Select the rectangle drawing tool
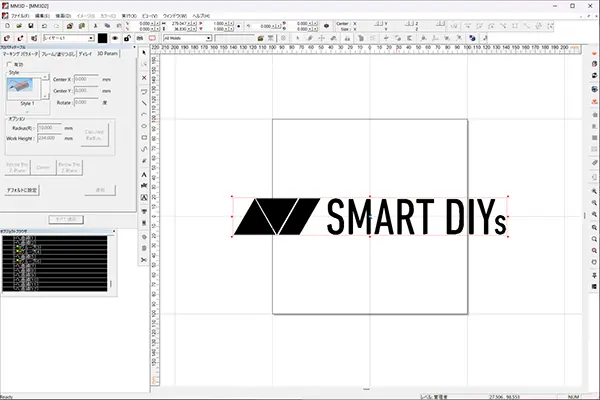 click(144, 137)
